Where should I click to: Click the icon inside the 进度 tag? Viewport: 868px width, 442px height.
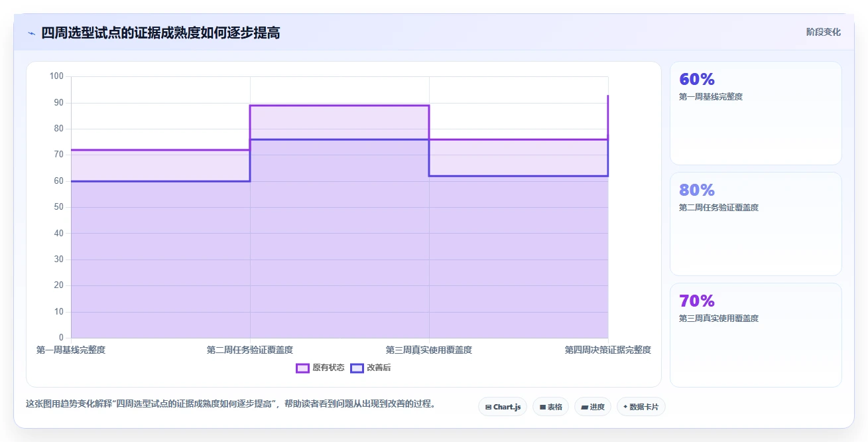[585, 407]
